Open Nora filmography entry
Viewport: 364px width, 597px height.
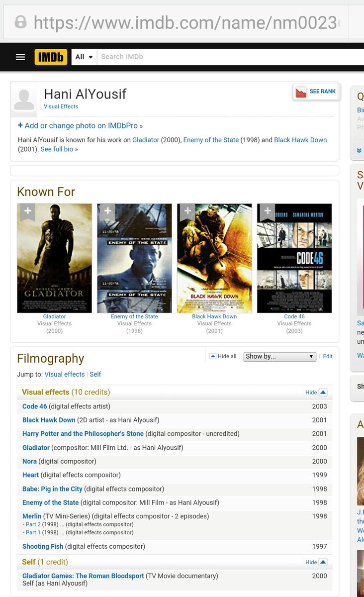[29, 461]
